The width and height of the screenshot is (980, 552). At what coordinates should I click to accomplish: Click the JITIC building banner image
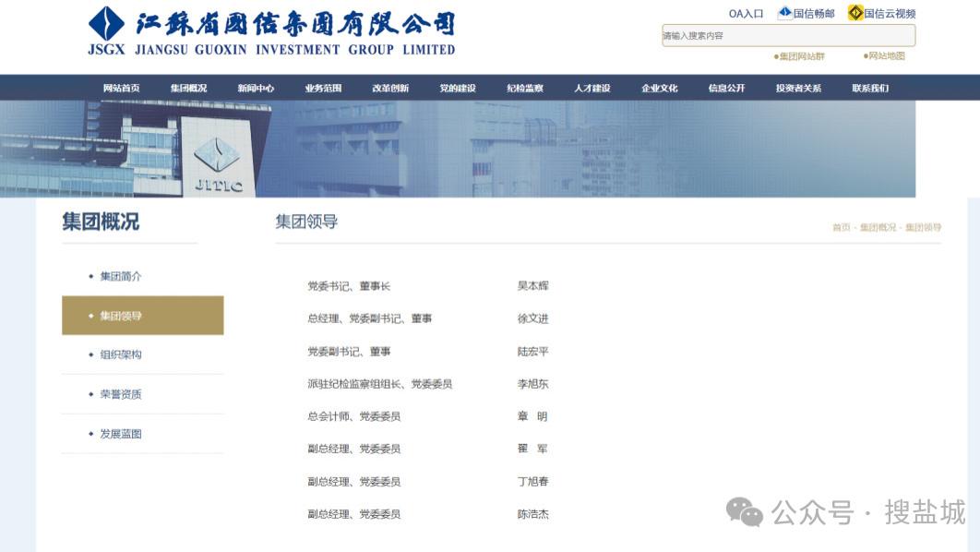(x=458, y=149)
